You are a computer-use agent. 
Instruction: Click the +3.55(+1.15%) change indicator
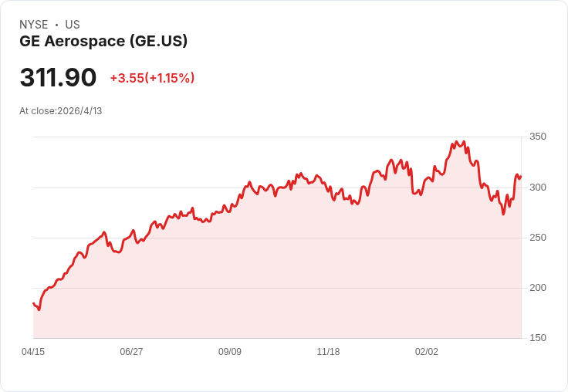pyautogui.click(x=152, y=78)
